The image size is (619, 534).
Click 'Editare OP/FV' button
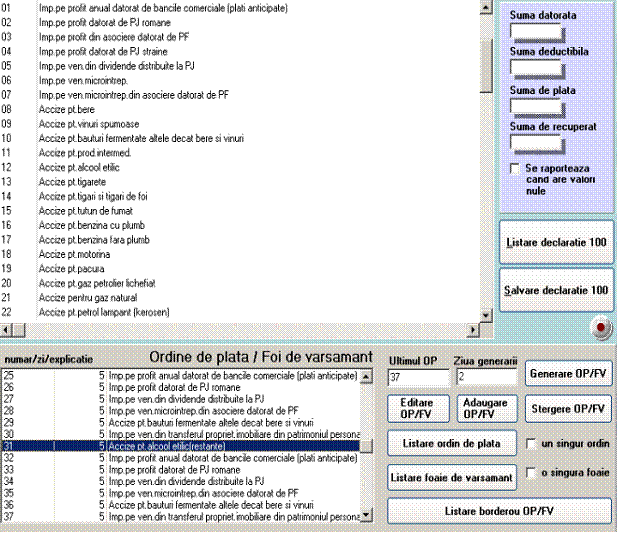[415, 408]
